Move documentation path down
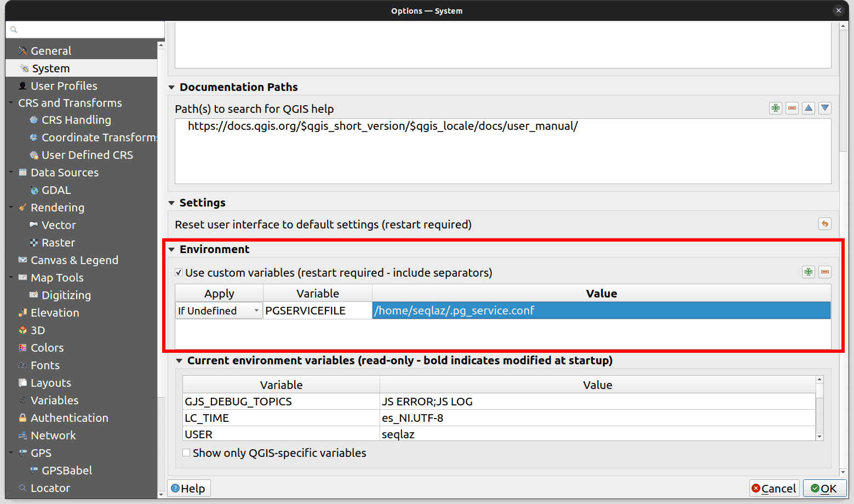The image size is (854, 504). [x=825, y=108]
